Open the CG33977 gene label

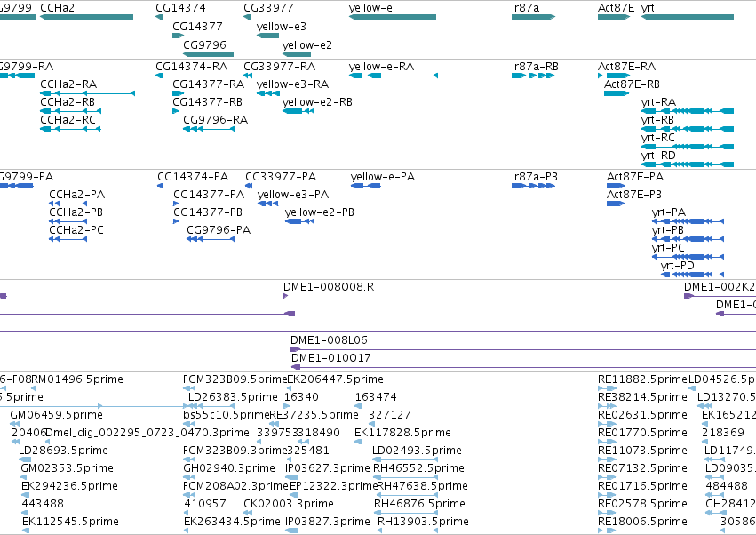pos(268,8)
